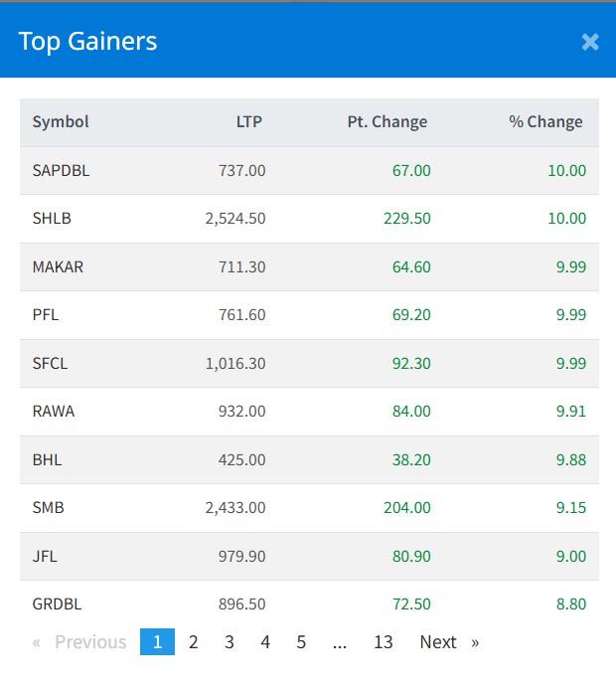Screen dimensions: 616x691
Task: Click the Next page link
Action: [448, 642]
